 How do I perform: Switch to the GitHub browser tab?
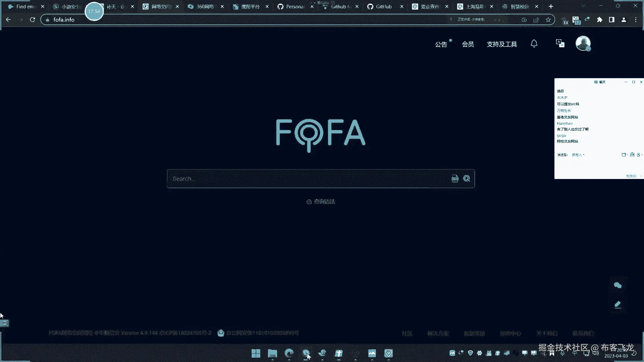384,7
